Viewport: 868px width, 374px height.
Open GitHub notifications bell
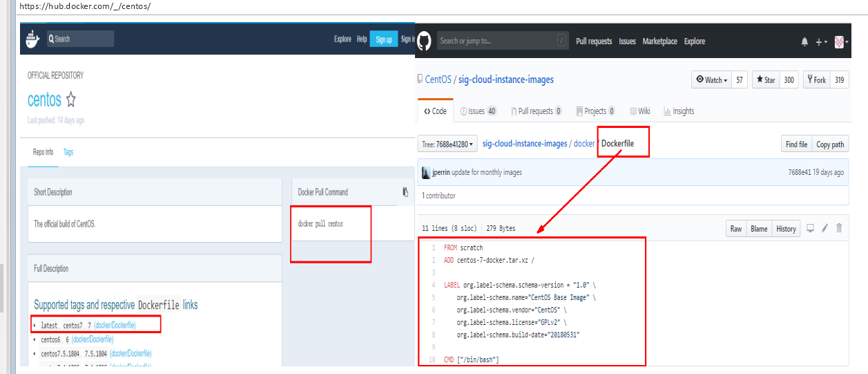804,41
